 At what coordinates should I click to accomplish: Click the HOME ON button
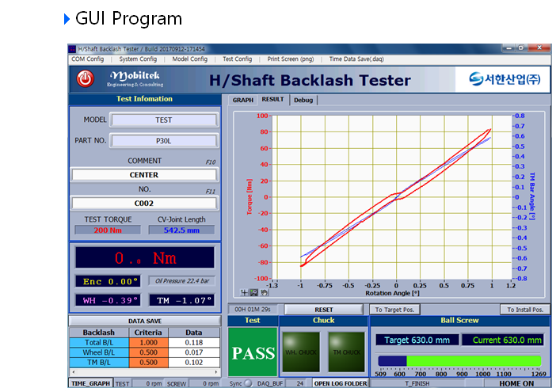(516, 383)
